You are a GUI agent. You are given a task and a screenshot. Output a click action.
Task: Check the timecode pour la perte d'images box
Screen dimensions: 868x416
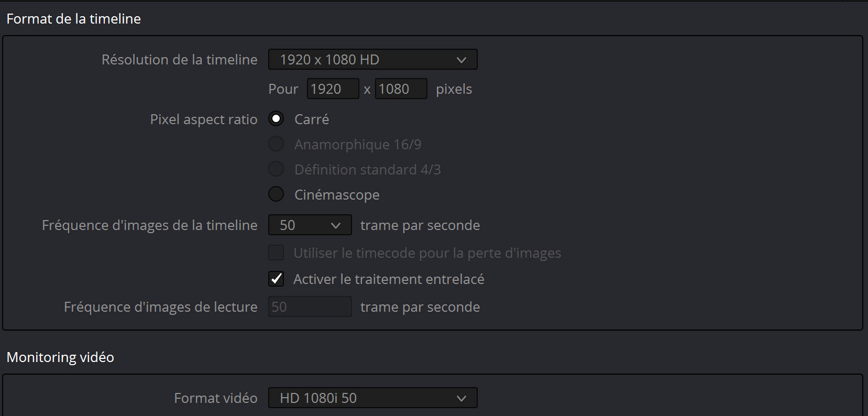click(x=276, y=253)
